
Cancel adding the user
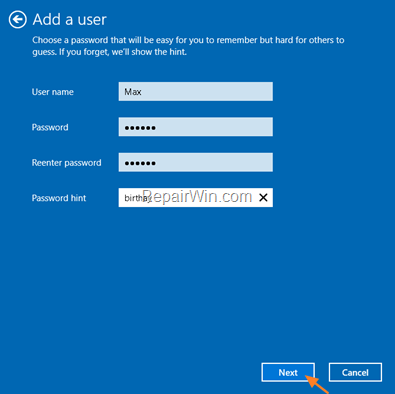[x=355, y=372]
